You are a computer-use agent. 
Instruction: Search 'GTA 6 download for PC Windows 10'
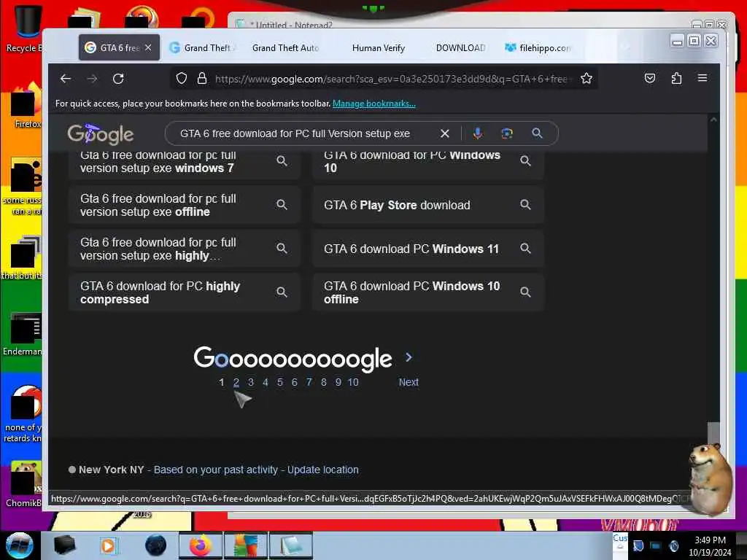click(x=427, y=163)
